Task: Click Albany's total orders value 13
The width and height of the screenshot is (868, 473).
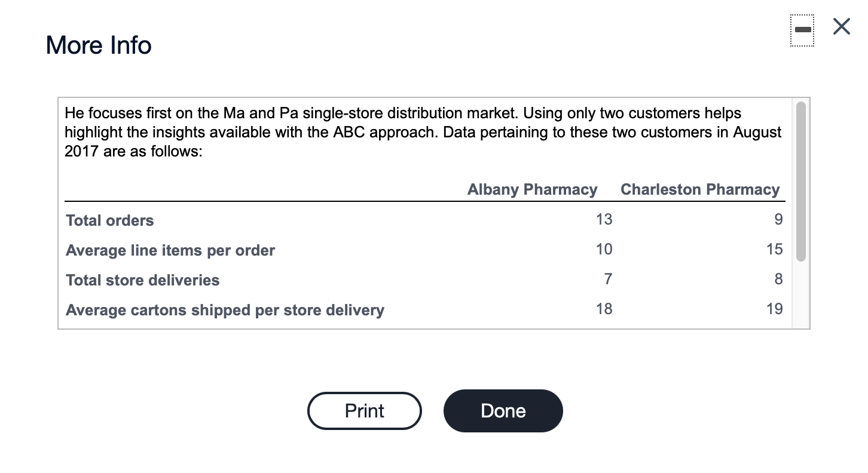Action: tap(604, 219)
